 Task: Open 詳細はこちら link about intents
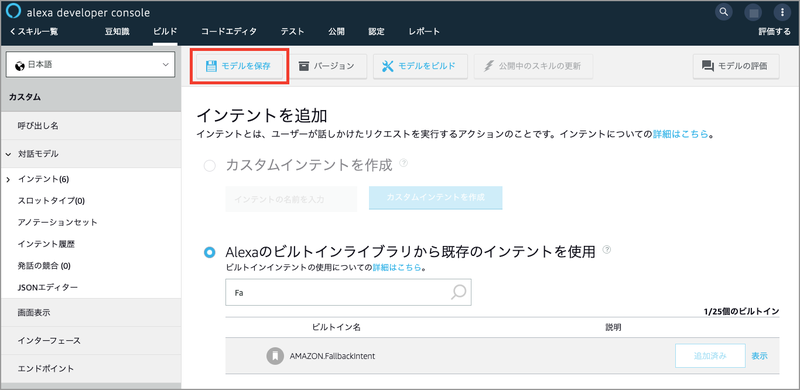(x=681, y=134)
